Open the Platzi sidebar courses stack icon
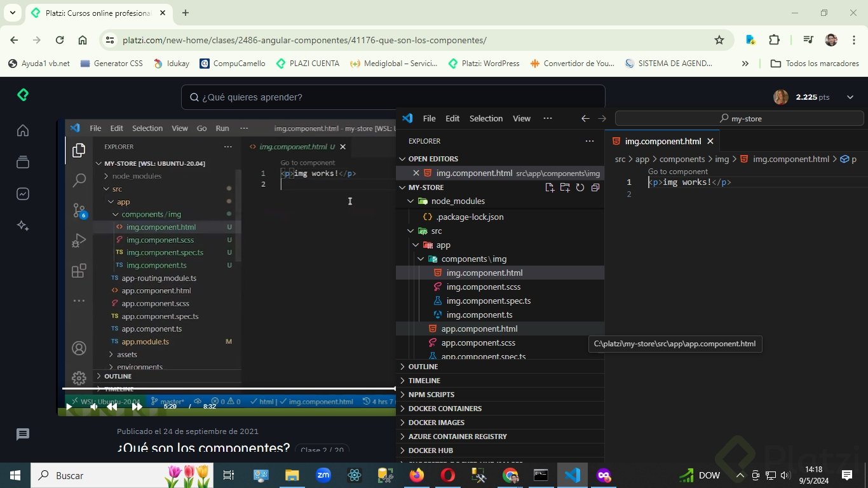Viewport: 868px width, 488px height. 23,162
